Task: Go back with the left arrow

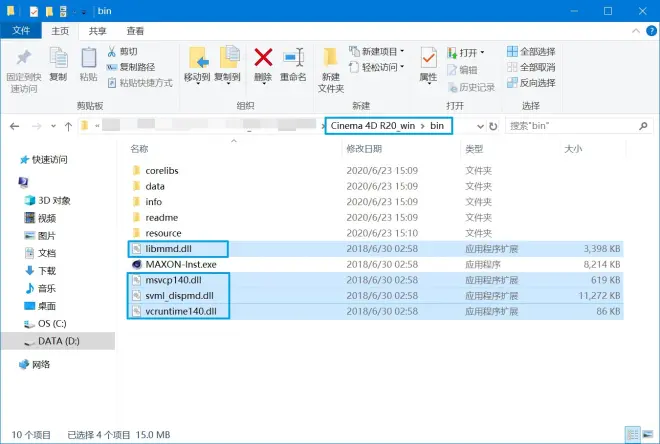Action: tap(15, 126)
